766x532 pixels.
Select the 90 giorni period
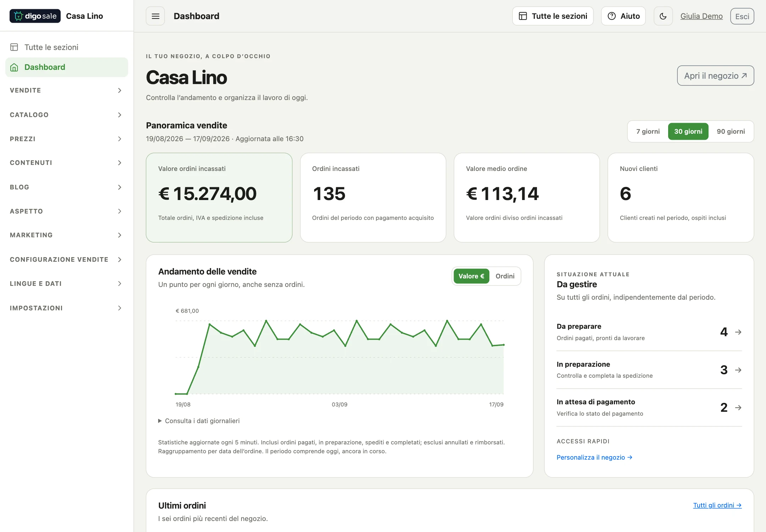click(x=731, y=131)
